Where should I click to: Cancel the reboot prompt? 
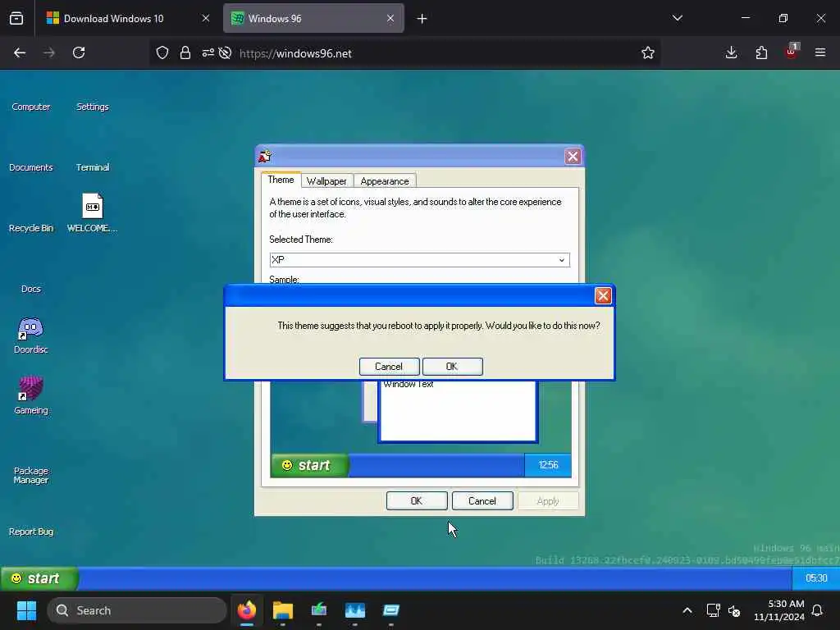click(x=389, y=367)
